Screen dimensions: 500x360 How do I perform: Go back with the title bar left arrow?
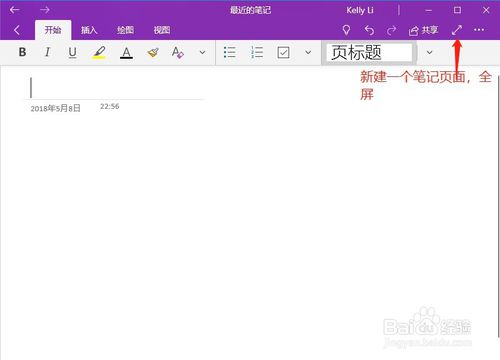tap(14, 10)
